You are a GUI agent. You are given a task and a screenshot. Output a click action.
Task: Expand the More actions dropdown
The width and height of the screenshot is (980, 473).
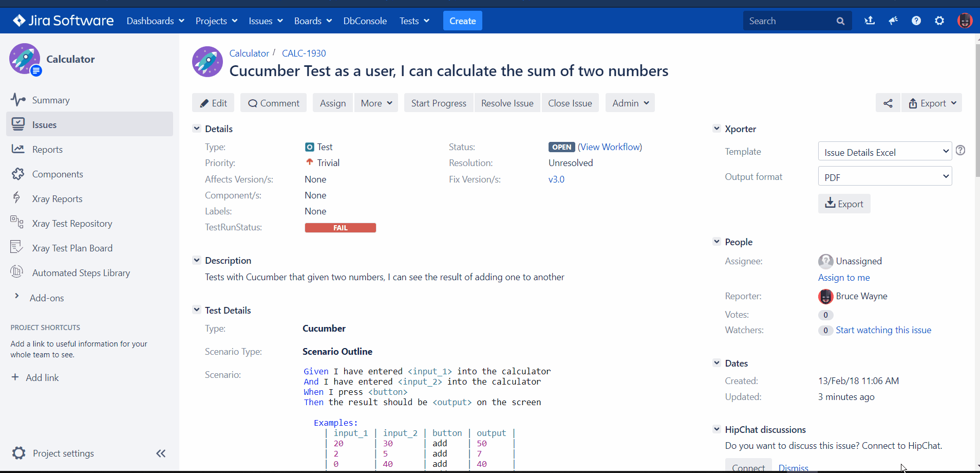click(376, 103)
